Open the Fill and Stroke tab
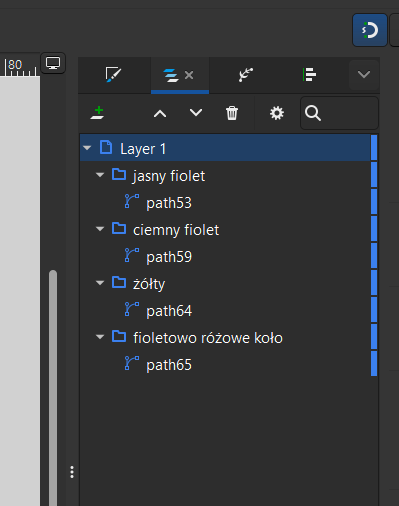The image size is (399, 506). point(113,75)
